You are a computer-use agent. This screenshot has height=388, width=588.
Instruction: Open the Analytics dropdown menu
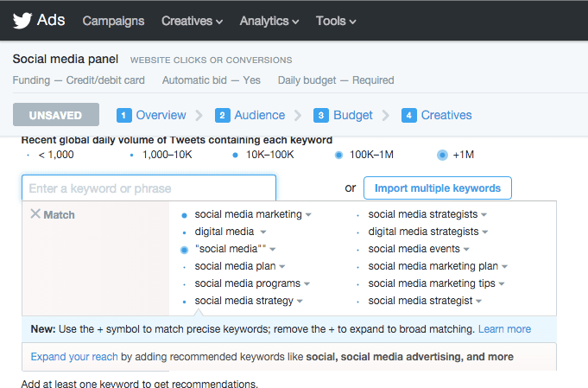pos(269,21)
